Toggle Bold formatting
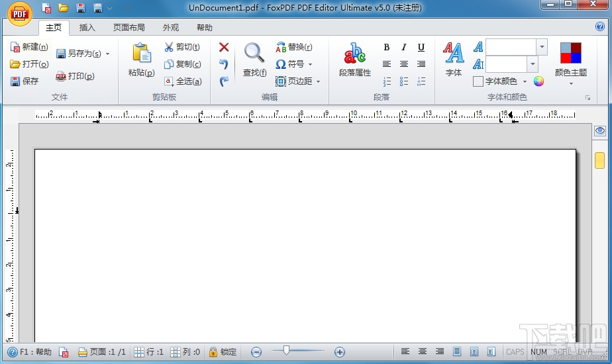The width and height of the screenshot is (612, 364). tap(387, 47)
